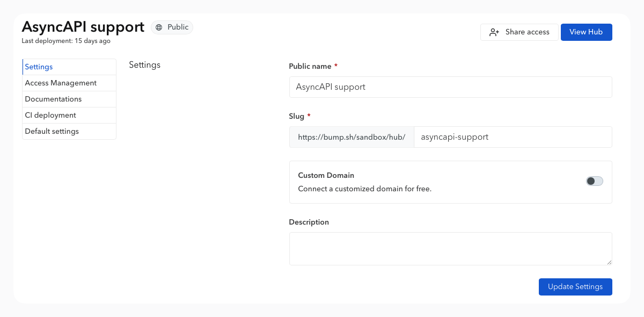Click the Update Settings button

point(575,287)
